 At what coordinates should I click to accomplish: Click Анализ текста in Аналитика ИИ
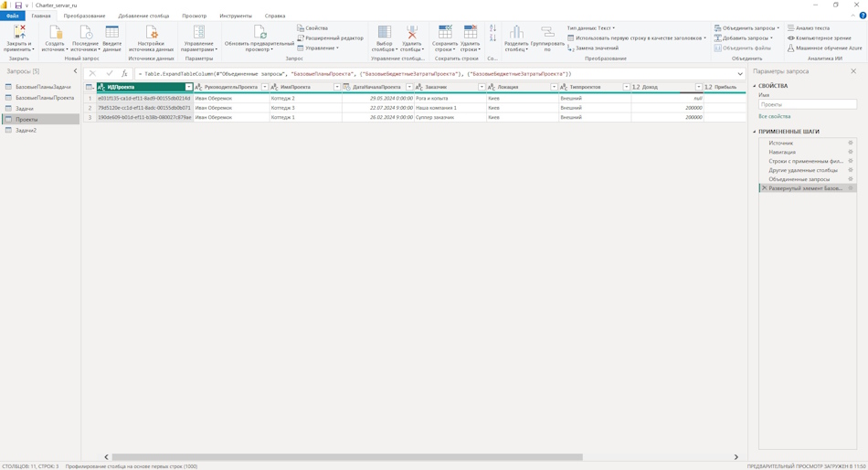pyautogui.click(x=809, y=27)
